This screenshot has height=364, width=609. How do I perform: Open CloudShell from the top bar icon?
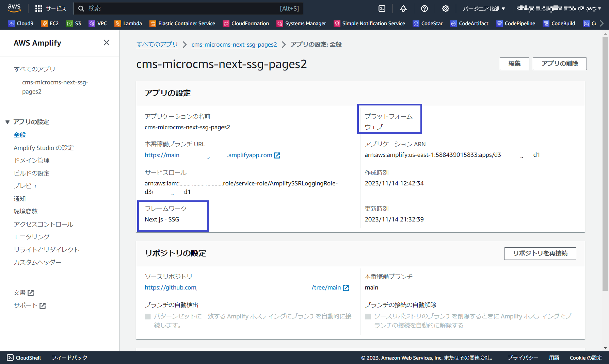point(382,9)
